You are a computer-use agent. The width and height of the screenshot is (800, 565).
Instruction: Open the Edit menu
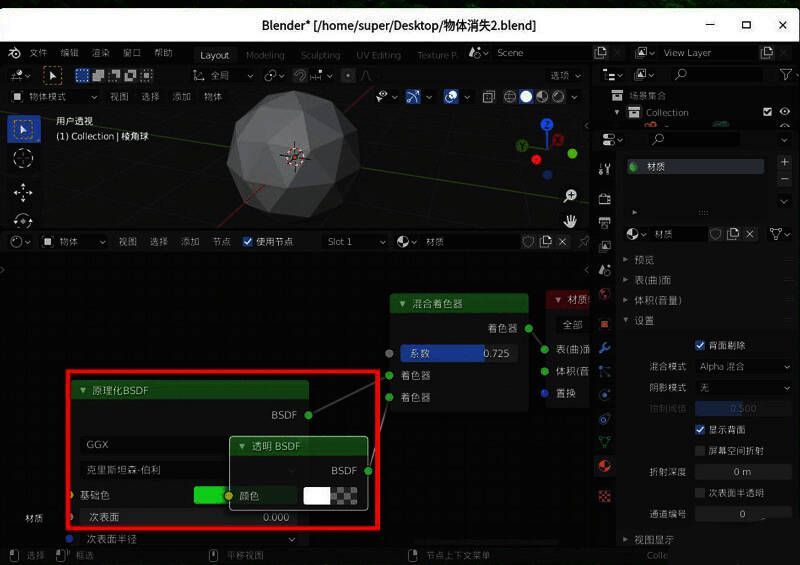point(69,53)
